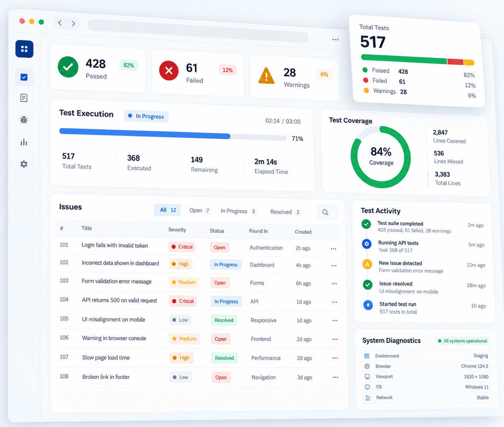The width and height of the screenshot is (504, 427).
Task: Open the more options menu for issue 108
Action: pos(335,377)
